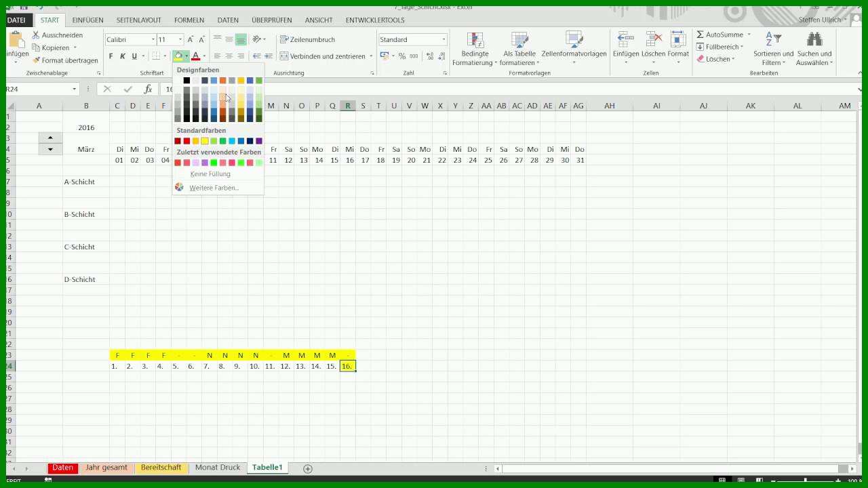Viewport: 868px width, 488px height.
Task: Click the AutoSumme sigma icon
Action: 701,35
